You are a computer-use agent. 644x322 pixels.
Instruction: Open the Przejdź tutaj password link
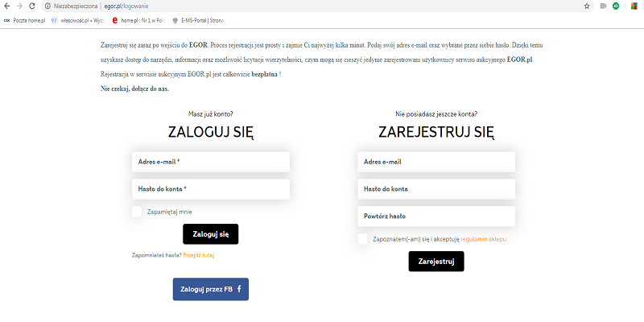199,255
